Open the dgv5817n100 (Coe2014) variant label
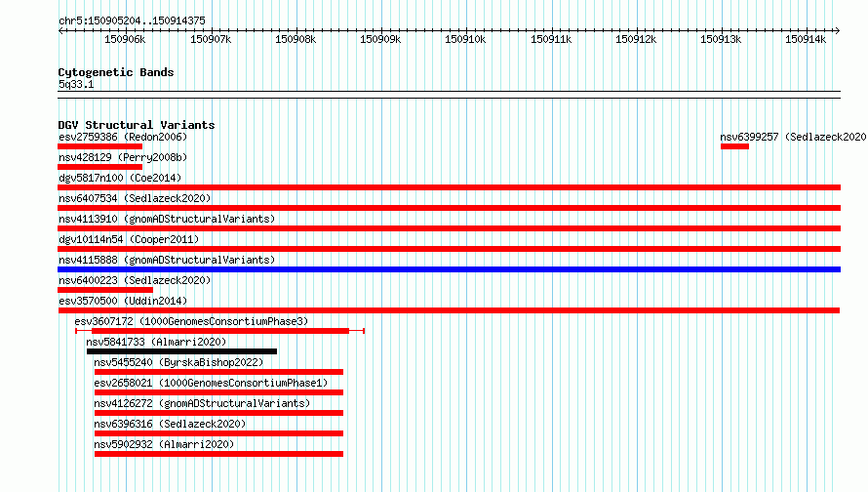The width and height of the screenshot is (868, 492). tap(120, 178)
